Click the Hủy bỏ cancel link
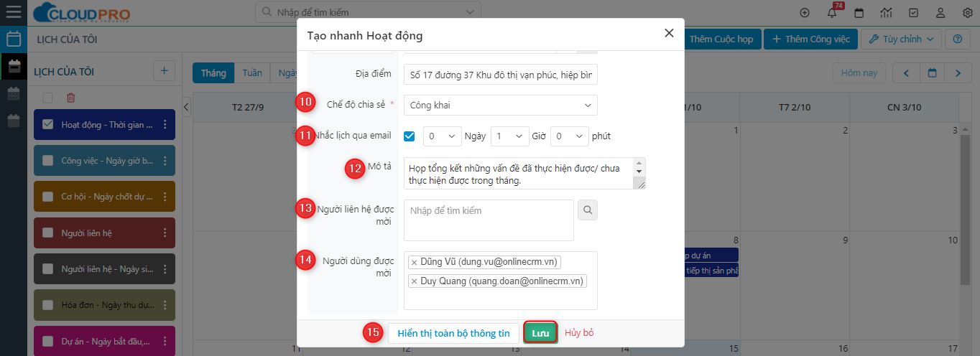The height and width of the screenshot is (356, 980). tap(579, 333)
